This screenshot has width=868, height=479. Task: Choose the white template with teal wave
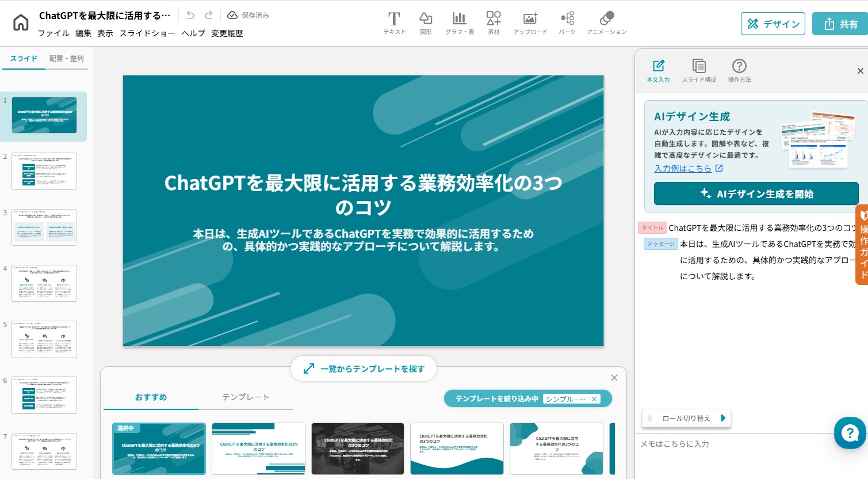click(x=457, y=449)
